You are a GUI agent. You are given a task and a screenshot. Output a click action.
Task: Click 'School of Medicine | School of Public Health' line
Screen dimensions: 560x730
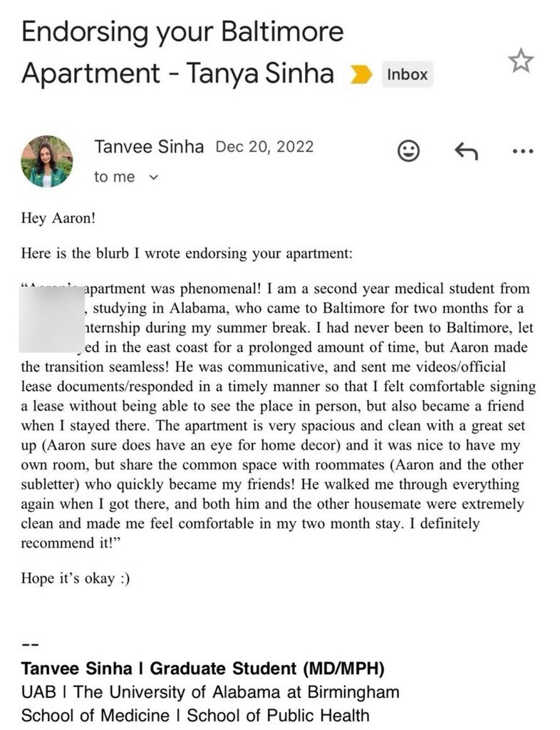click(195, 715)
